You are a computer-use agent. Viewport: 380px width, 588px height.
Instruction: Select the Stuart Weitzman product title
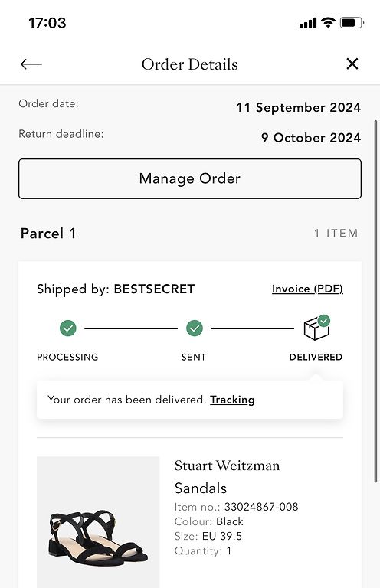tap(227, 465)
